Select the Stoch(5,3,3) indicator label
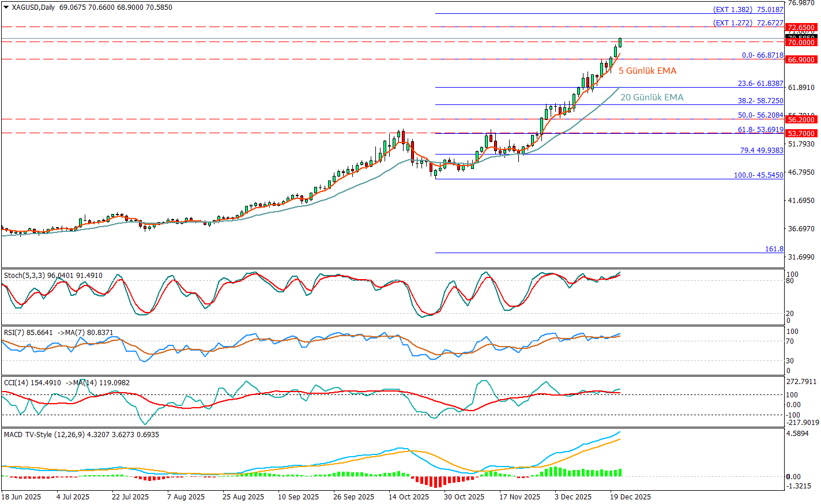The width and height of the screenshot is (821, 504). click(53, 276)
